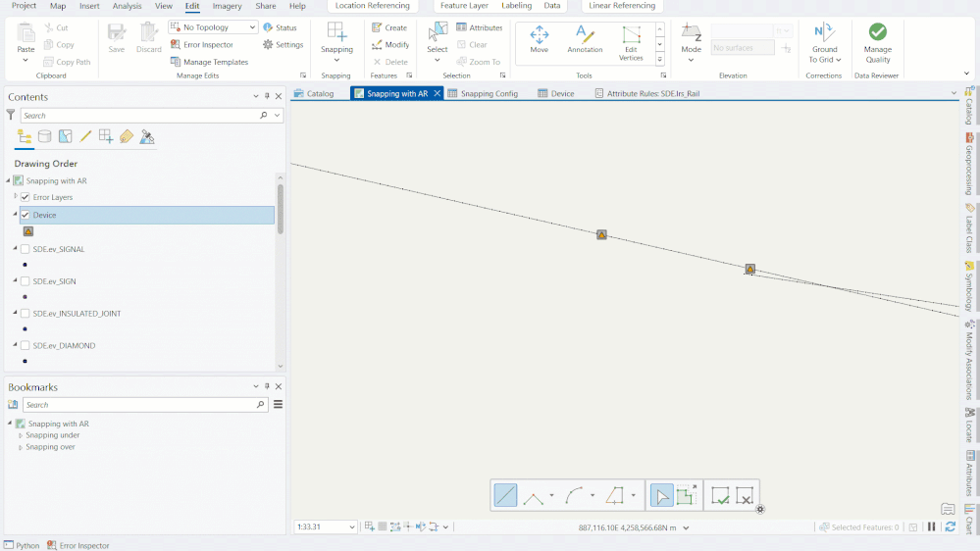
Task: Open Manage Quality in Data Reviewer
Action: (x=878, y=42)
